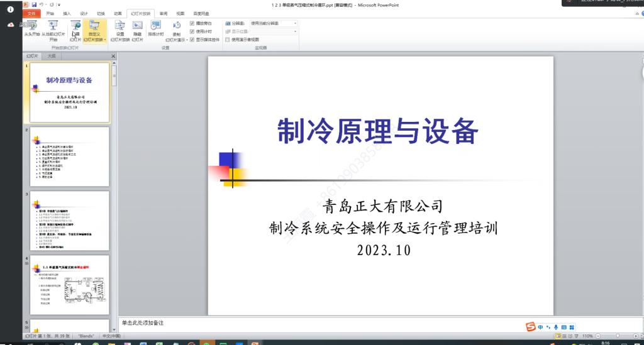Click the Save icon in quick access toolbar

pos(34,5)
